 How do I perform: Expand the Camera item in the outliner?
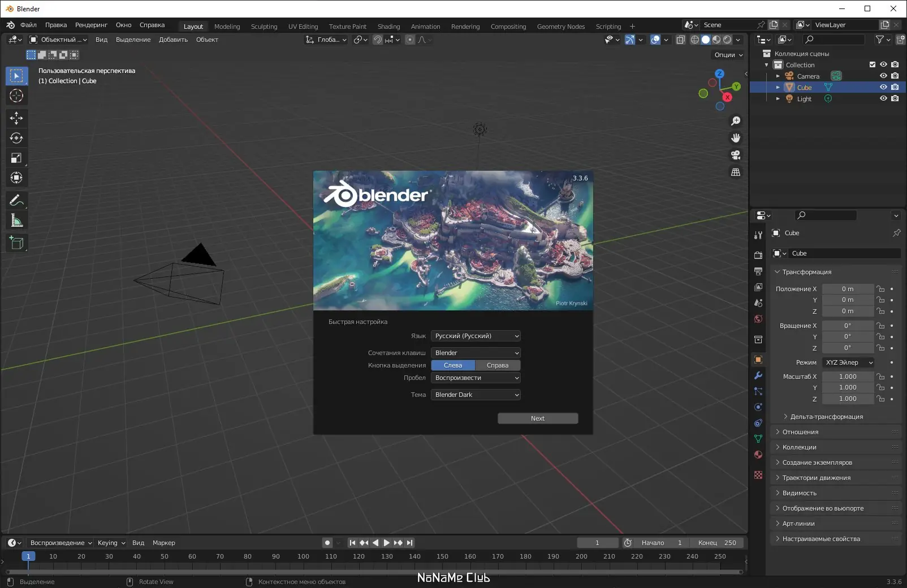[778, 76]
